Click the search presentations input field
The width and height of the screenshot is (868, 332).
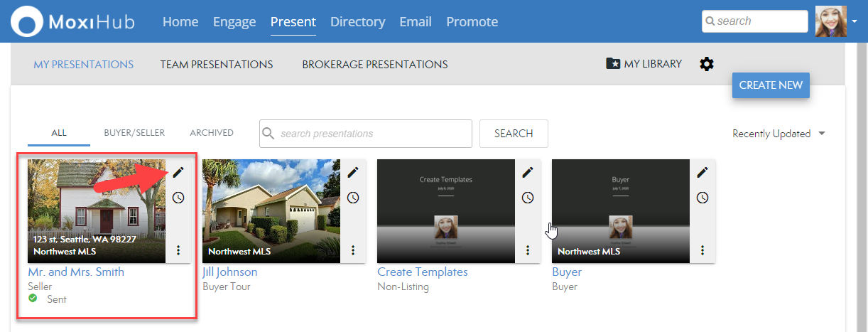click(373, 134)
